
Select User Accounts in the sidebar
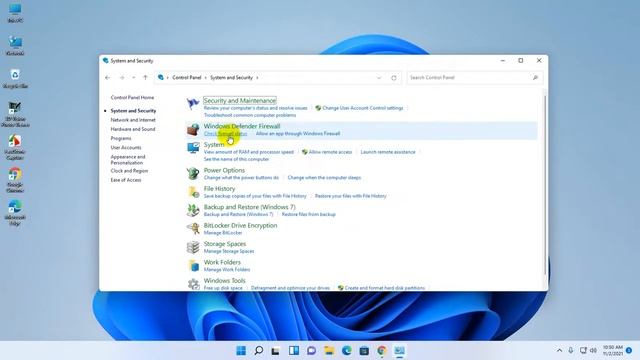coord(126,147)
